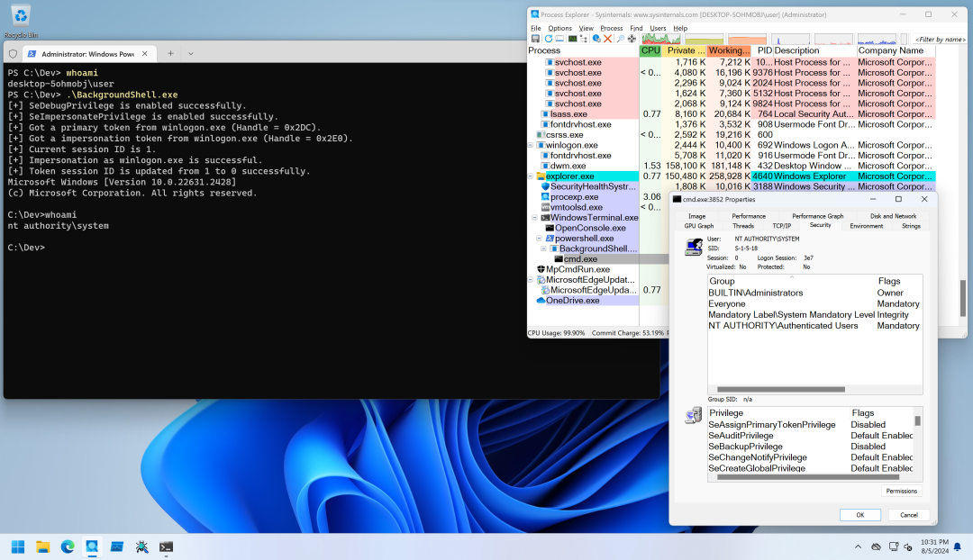Switch to the Threads tab
The width and height of the screenshot is (973, 560).
click(742, 226)
